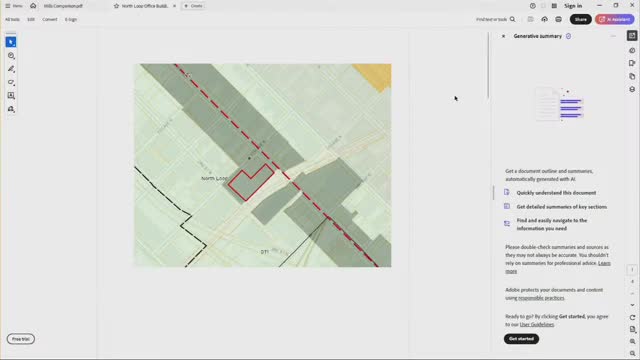The height and width of the screenshot is (360, 640).
Task: Select the zoom magnifier tool in left toolbar
Action: click(11, 56)
